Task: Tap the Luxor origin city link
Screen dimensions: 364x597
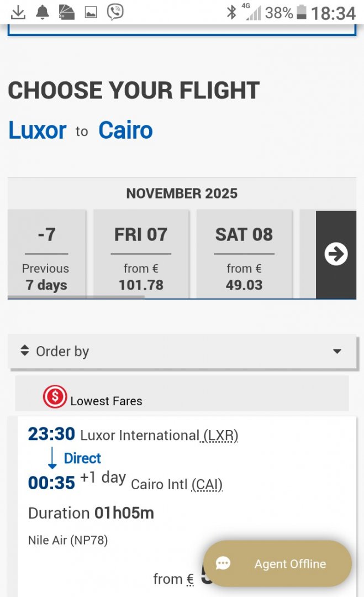Action: tap(38, 130)
